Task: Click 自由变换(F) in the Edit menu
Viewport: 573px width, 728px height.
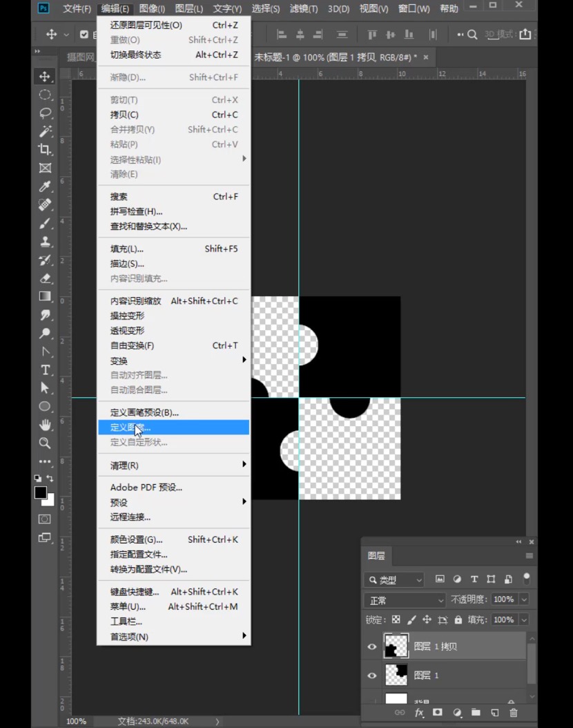Action: [132, 345]
